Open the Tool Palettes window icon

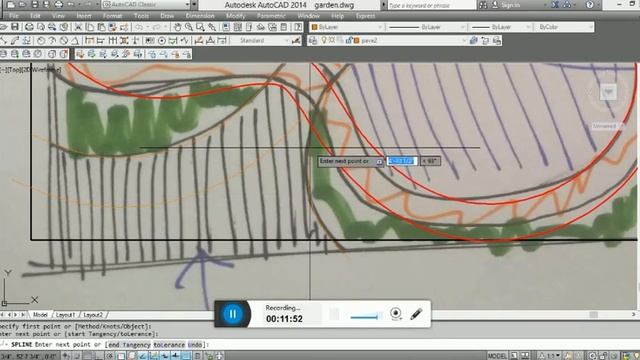pos(249,27)
